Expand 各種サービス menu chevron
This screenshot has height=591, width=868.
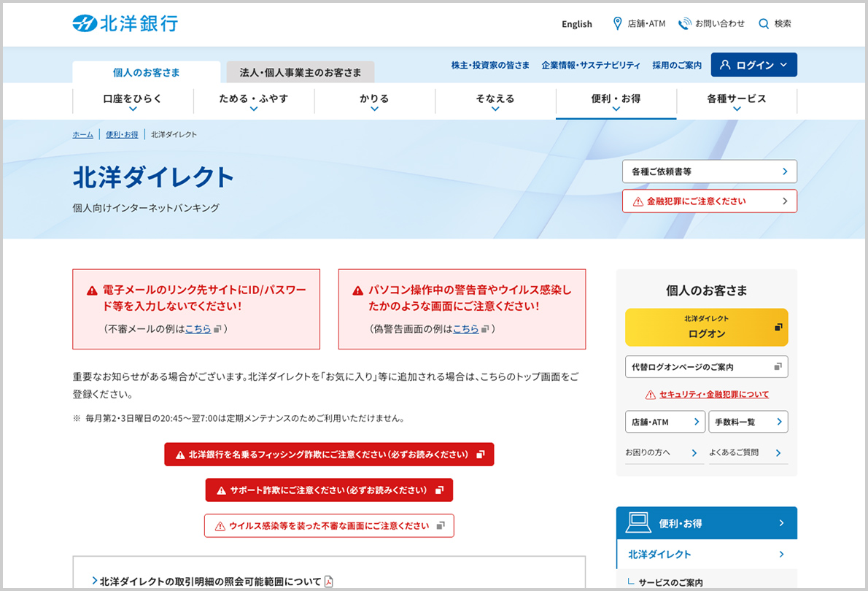click(x=737, y=109)
